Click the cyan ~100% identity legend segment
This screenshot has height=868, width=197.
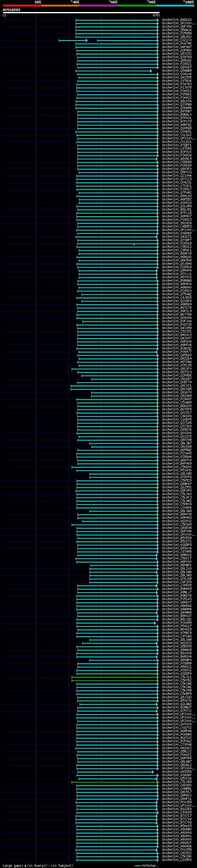click(x=175, y=6)
